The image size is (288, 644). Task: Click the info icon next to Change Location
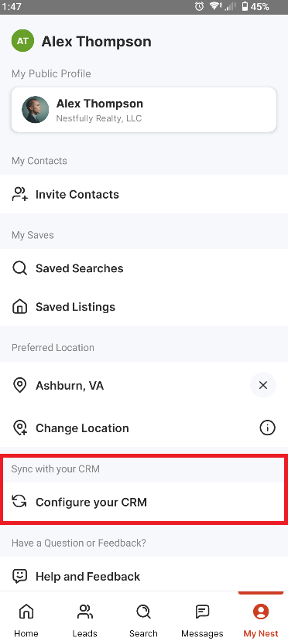(x=267, y=428)
